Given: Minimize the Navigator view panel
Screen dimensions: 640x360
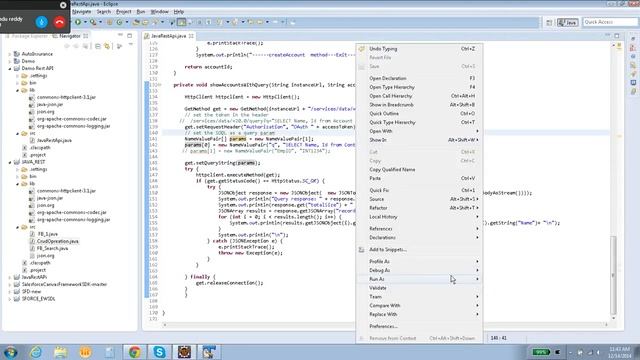Looking at the screenshot, I should pos(120,36).
